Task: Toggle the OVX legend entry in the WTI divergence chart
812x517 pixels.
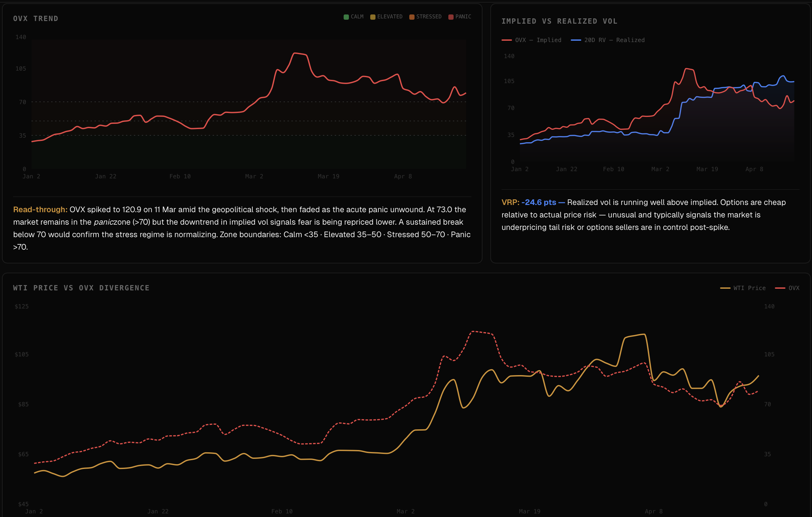Action: click(787, 288)
